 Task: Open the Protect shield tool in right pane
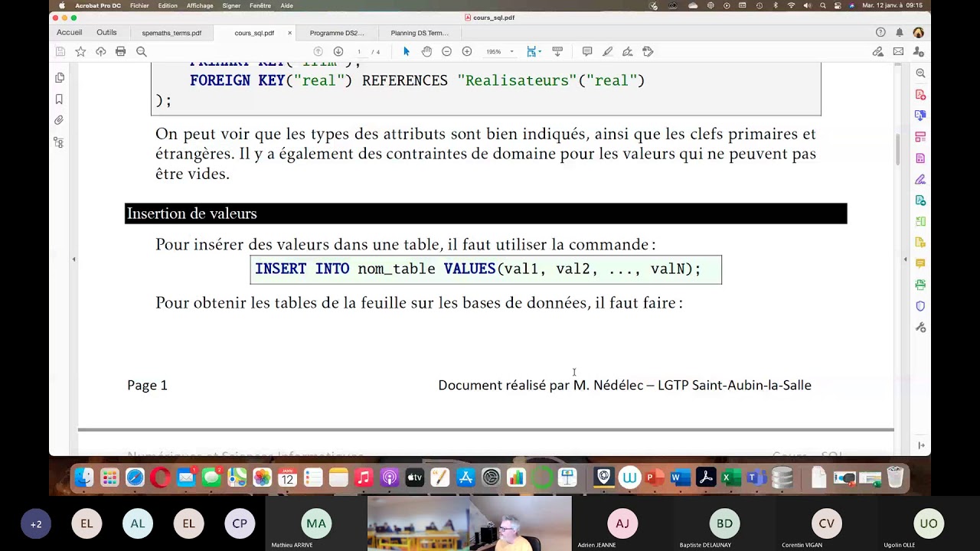(x=920, y=306)
